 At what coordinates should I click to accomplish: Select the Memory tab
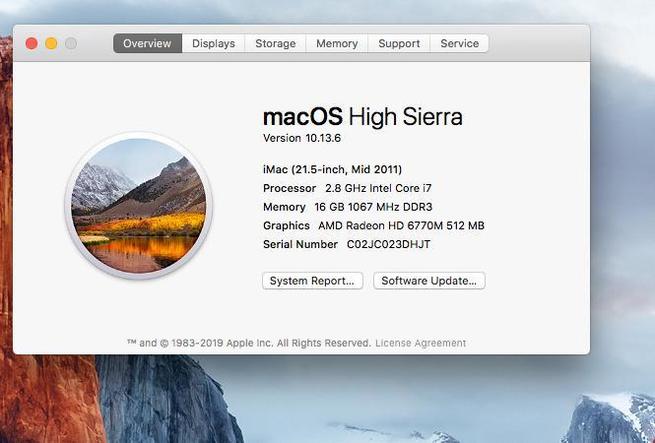tap(337, 44)
